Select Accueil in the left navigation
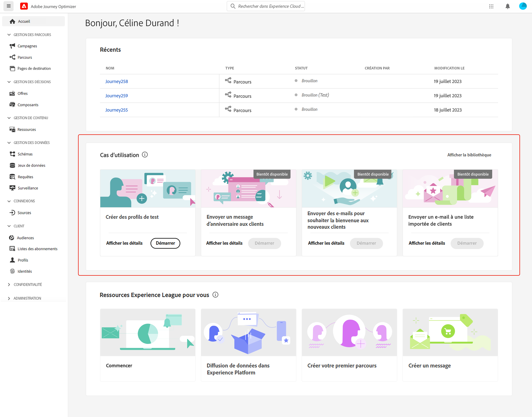The image size is (532, 417). point(24,21)
